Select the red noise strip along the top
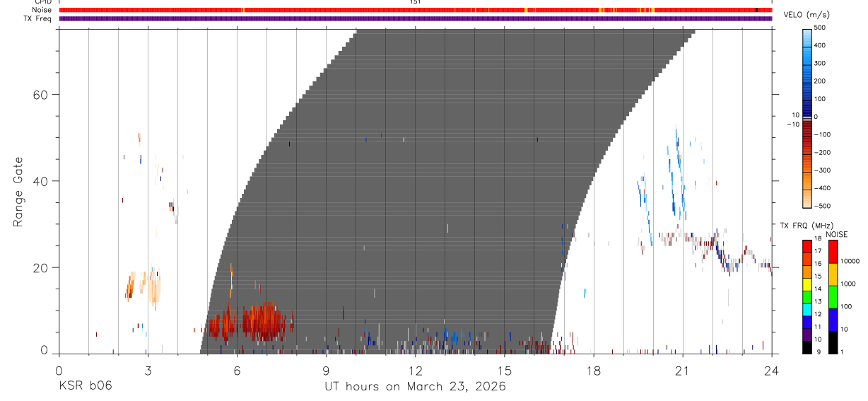 click(415, 10)
